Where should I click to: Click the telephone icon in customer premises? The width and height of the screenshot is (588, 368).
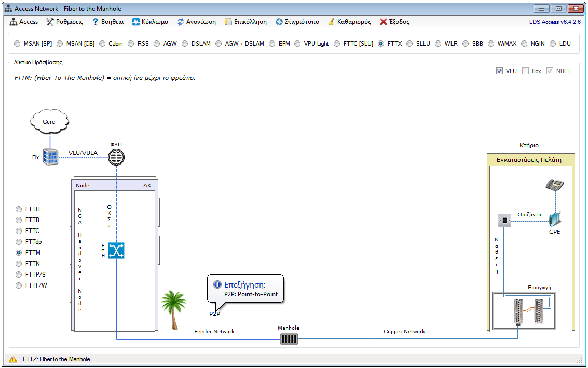tap(554, 185)
